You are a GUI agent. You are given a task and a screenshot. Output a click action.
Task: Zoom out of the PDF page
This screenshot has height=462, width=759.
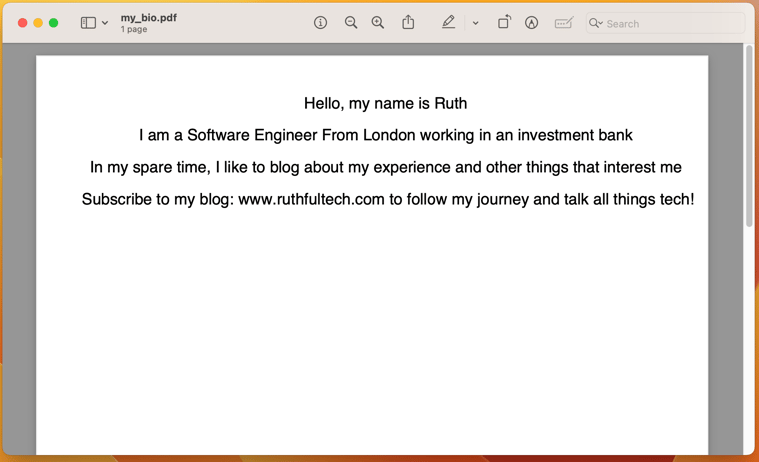tap(351, 22)
